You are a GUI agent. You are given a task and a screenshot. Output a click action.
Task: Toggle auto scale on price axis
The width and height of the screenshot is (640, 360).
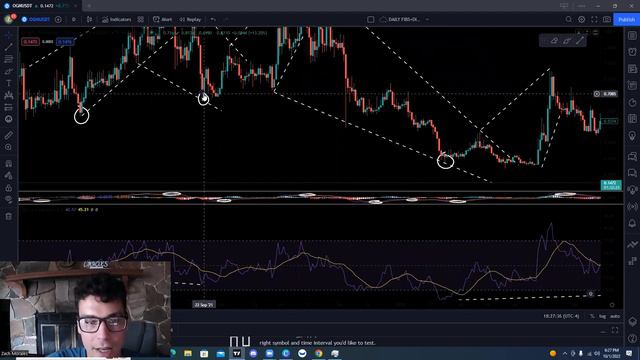(615, 316)
